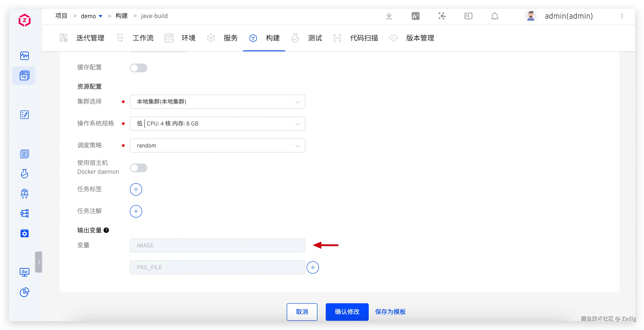Image resolution: width=644 pixels, height=330 pixels.
Task: Click the admin user avatar
Action: tap(531, 16)
